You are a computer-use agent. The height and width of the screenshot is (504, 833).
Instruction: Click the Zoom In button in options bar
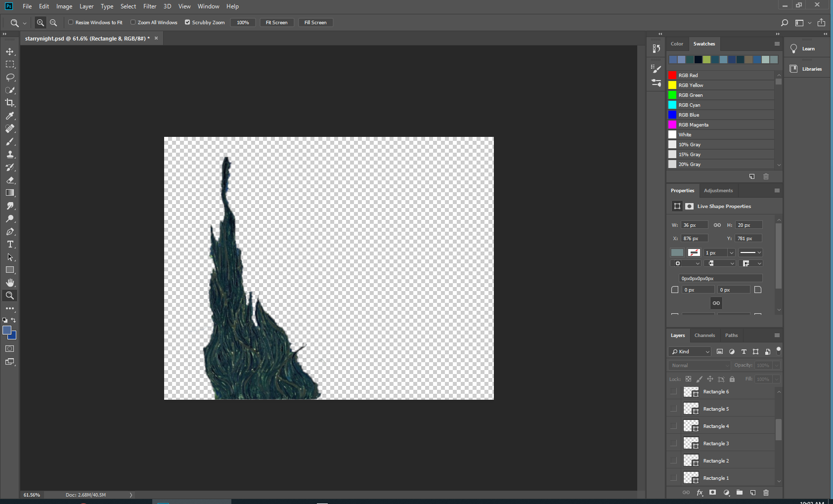click(x=41, y=23)
